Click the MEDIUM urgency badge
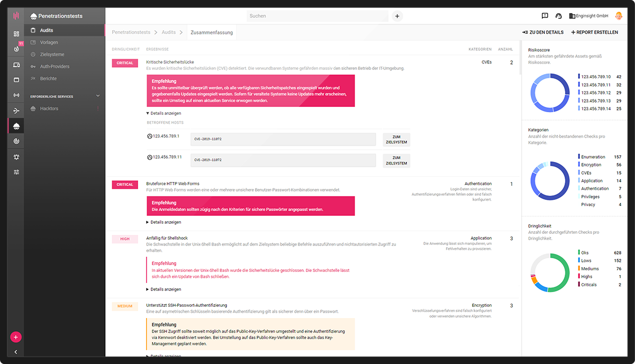Screen dimensions: 635x364 [x=125, y=306]
